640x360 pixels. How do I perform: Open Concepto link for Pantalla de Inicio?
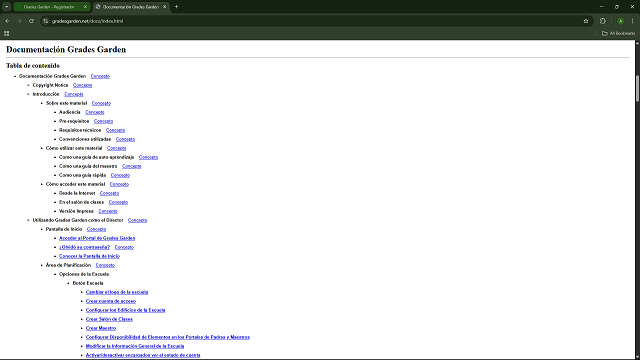click(96, 229)
